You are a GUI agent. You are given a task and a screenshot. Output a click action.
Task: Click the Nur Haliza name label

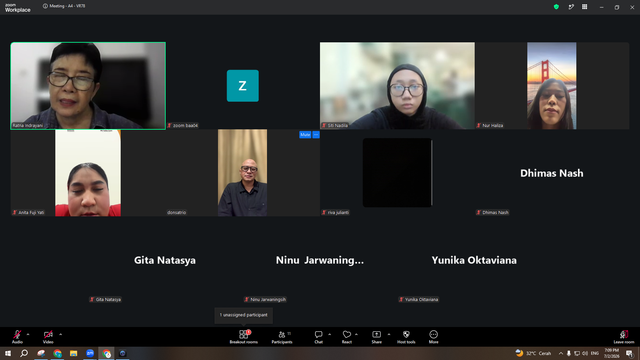pyautogui.click(x=490, y=125)
